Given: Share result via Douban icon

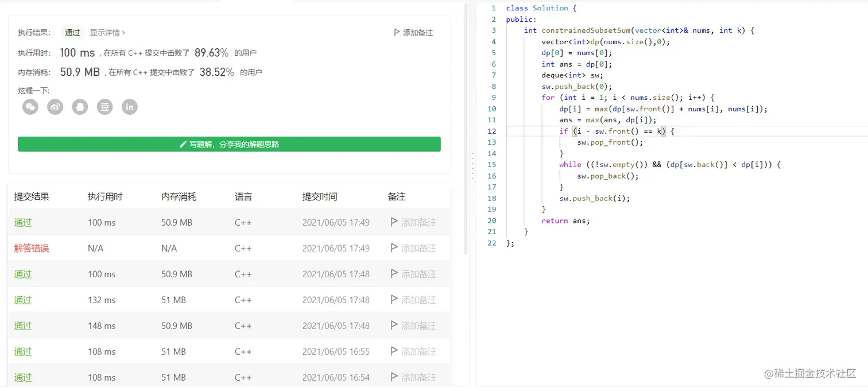Looking at the screenshot, I should [x=104, y=107].
